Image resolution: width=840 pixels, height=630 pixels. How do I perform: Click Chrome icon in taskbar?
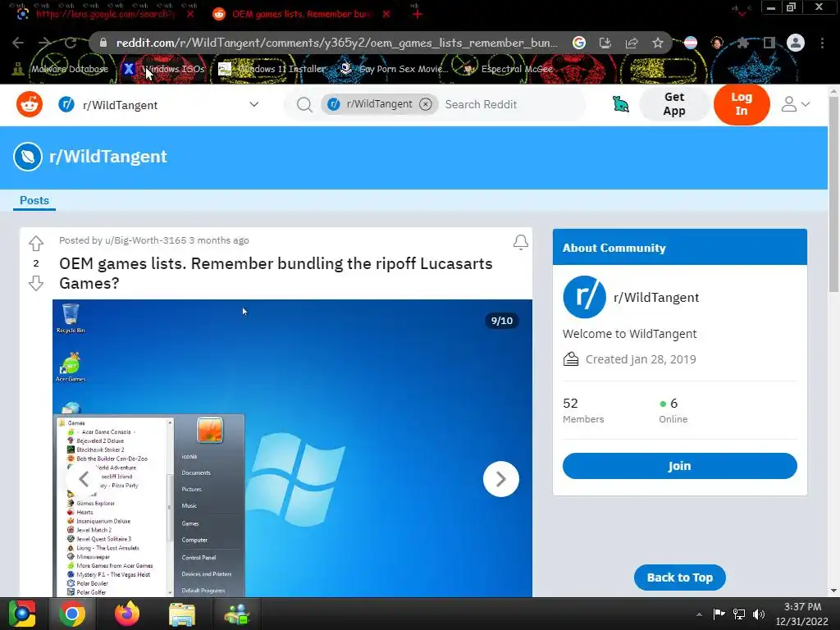(72, 614)
